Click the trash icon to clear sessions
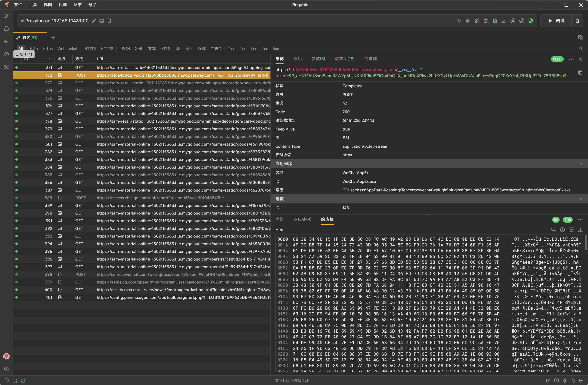 tap(577, 21)
